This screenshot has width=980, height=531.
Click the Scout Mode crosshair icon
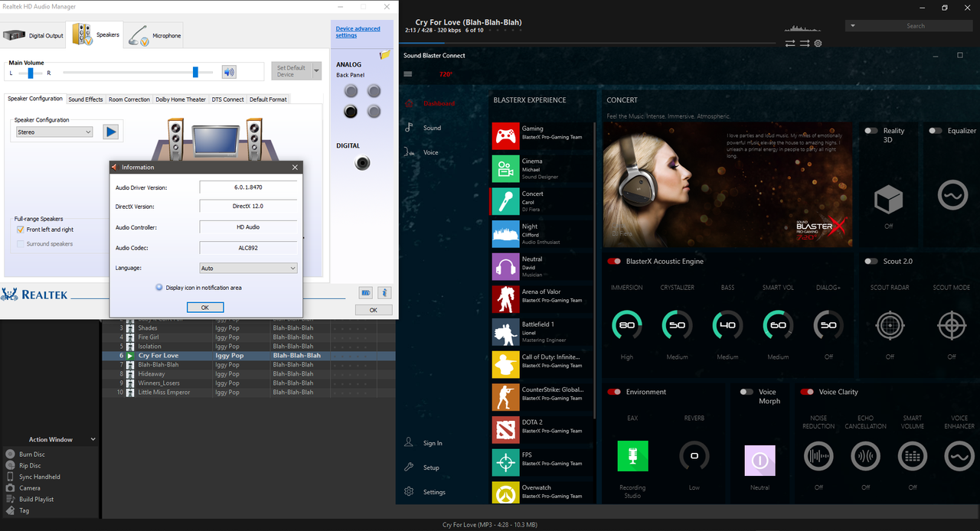point(952,326)
